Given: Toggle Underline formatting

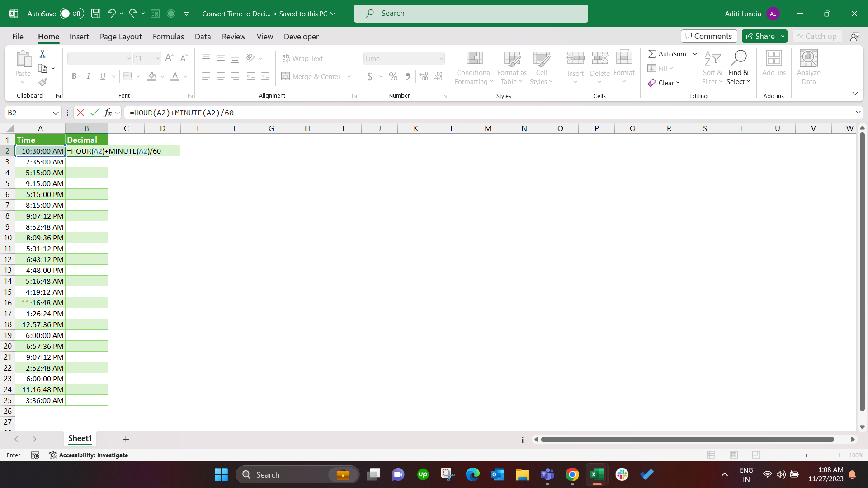Looking at the screenshot, I should coord(103,76).
